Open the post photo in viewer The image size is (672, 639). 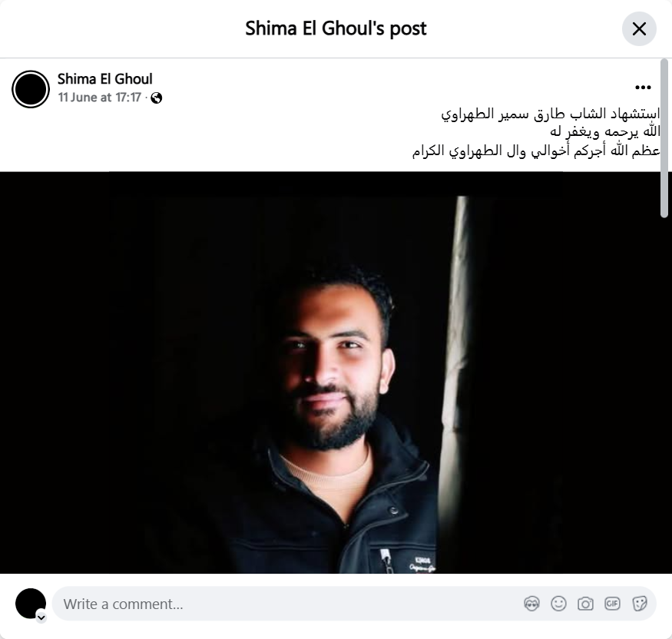tap(336, 372)
